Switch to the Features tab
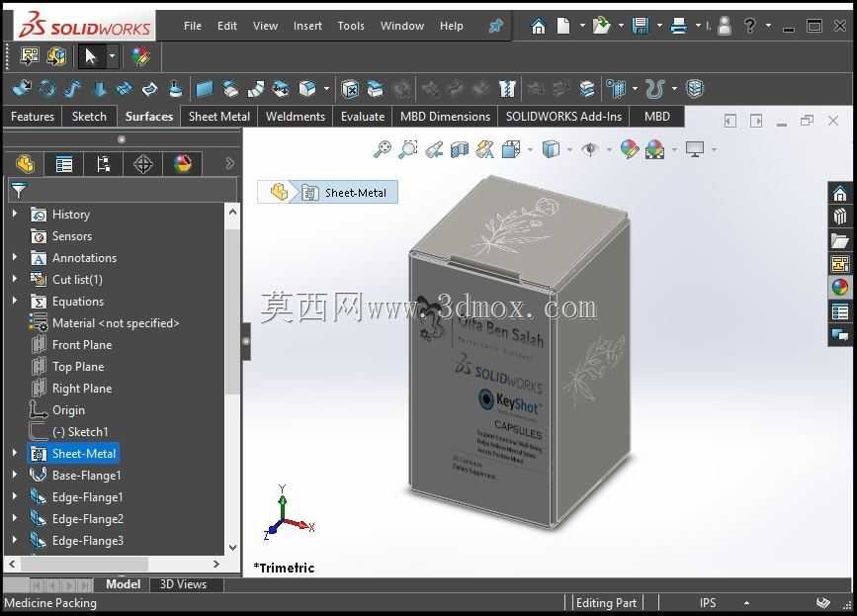This screenshot has height=616, width=857. pos(33,117)
